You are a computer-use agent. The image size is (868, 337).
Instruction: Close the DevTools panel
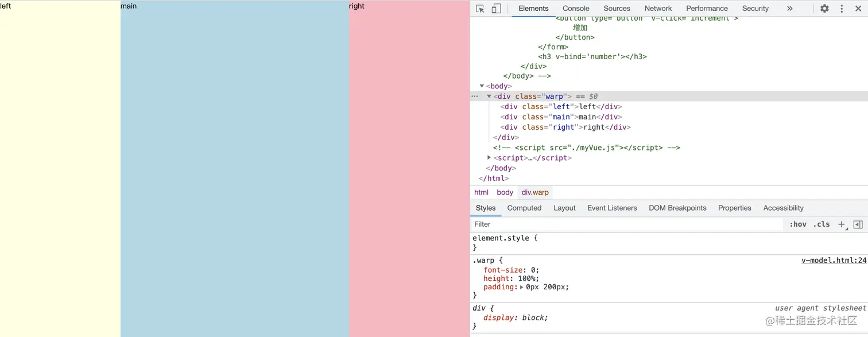(x=858, y=9)
